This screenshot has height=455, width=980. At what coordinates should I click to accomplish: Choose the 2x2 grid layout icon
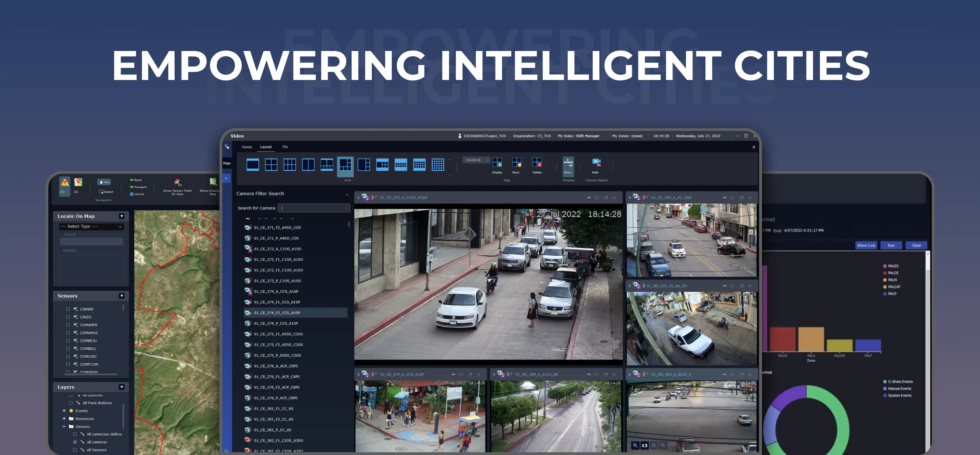(271, 164)
